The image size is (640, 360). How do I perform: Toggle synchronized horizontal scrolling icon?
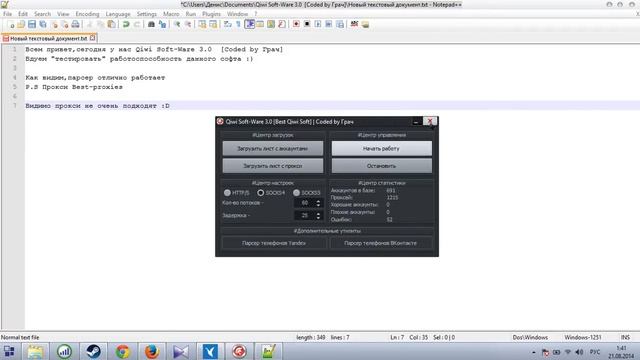click(x=213, y=24)
